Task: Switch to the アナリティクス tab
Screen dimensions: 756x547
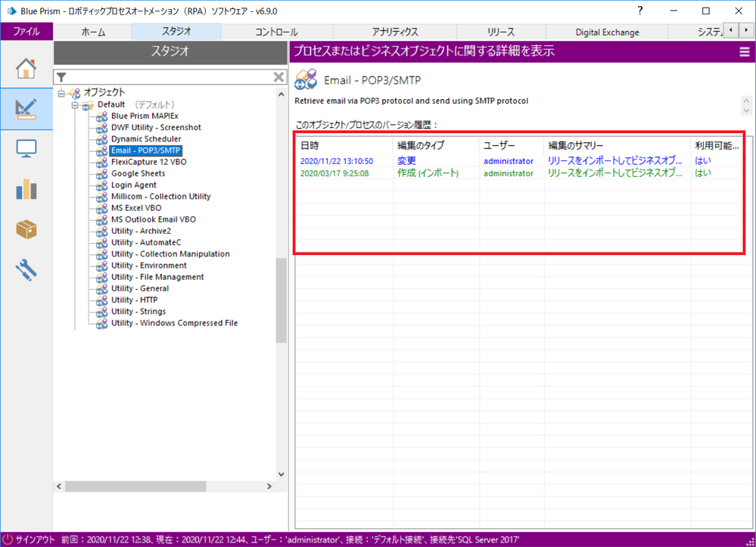Action: pyautogui.click(x=395, y=33)
